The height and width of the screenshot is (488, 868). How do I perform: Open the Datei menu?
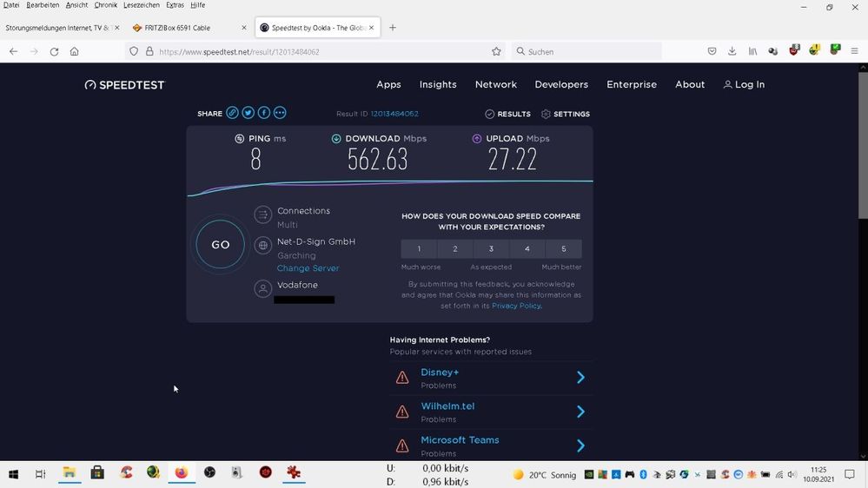(x=11, y=5)
